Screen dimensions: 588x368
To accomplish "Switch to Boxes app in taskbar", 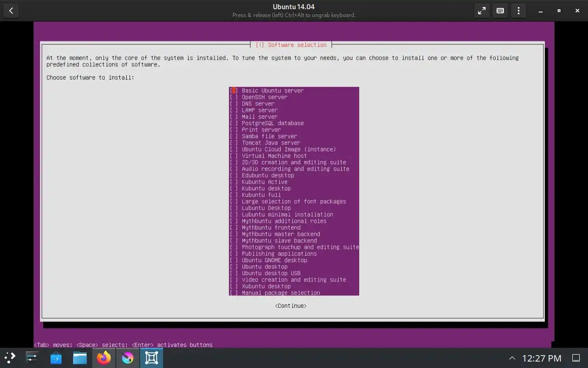I will click(152, 357).
